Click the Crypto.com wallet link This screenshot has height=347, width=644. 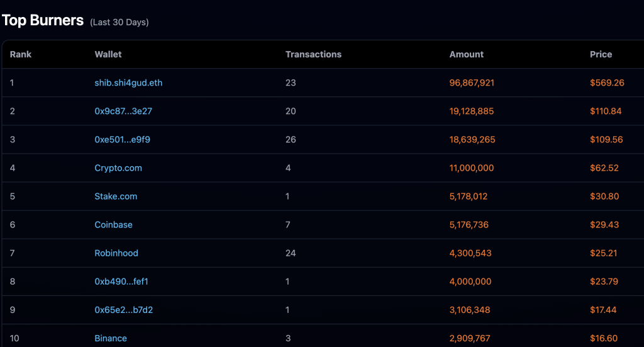[118, 168]
